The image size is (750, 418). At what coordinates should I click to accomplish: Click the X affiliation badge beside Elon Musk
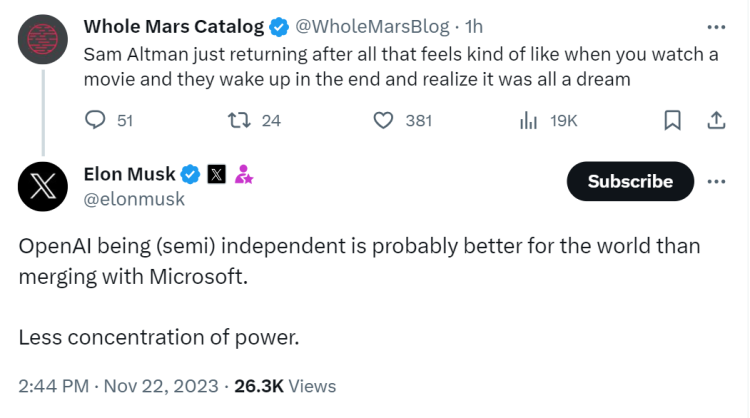(217, 175)
